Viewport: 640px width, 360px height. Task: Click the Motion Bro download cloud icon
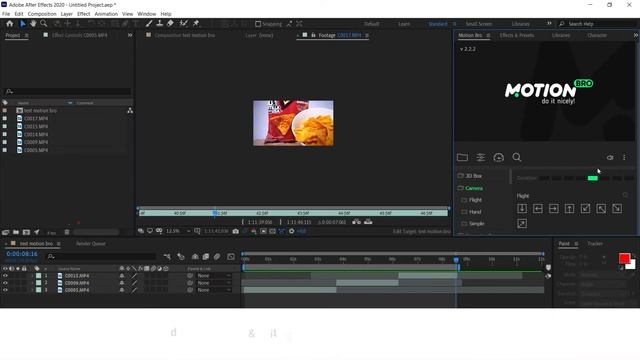pos(498,157)
